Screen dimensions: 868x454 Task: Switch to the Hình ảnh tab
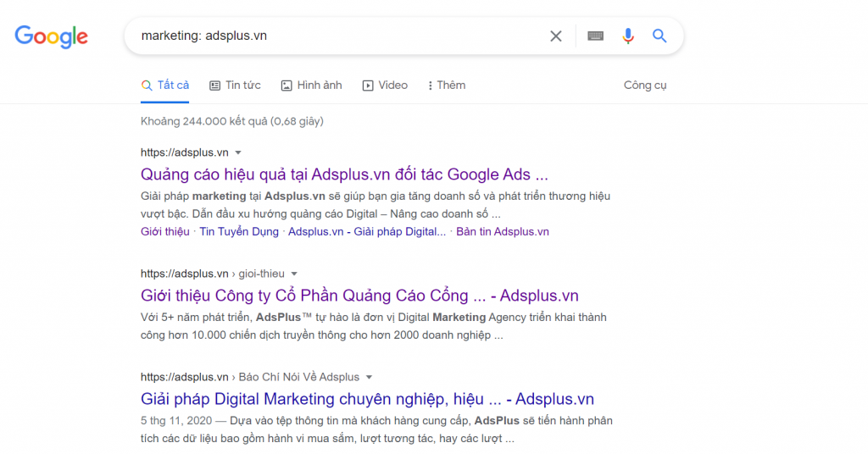[x=312, y=86]
